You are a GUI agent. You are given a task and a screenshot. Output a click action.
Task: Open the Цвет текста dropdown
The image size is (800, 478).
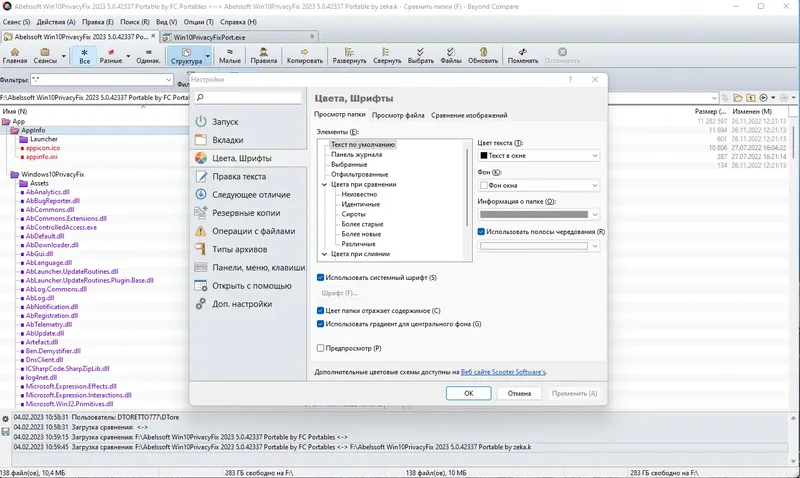(538, 156)
